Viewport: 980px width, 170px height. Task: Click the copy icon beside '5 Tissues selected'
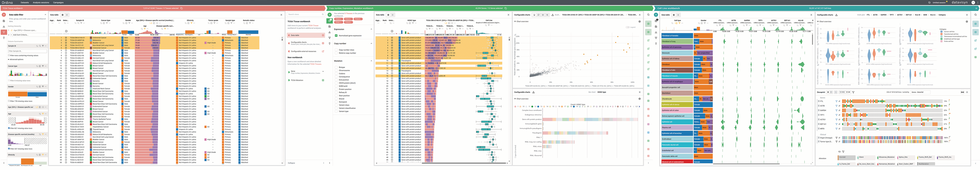click(181, 8)
